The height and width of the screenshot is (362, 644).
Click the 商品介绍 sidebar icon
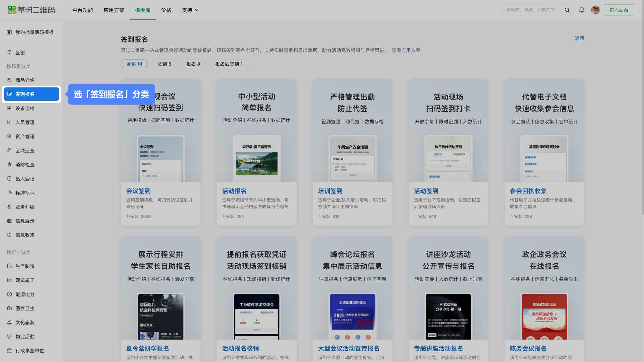(9, 80)
